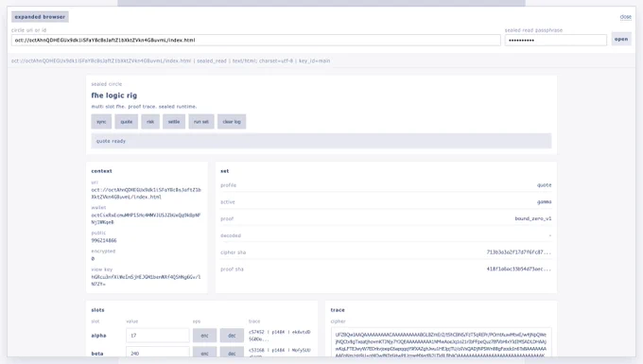The image size is (643, 364).
Task: Click the tagline 'multi slot fhe. proof trace.'
Action: [144, 107]
